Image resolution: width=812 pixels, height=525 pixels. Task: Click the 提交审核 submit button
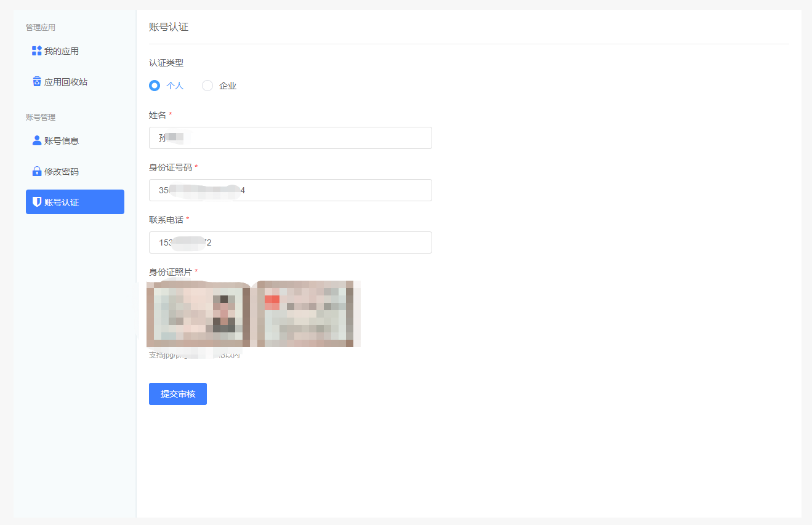click(x=177, y=394)
